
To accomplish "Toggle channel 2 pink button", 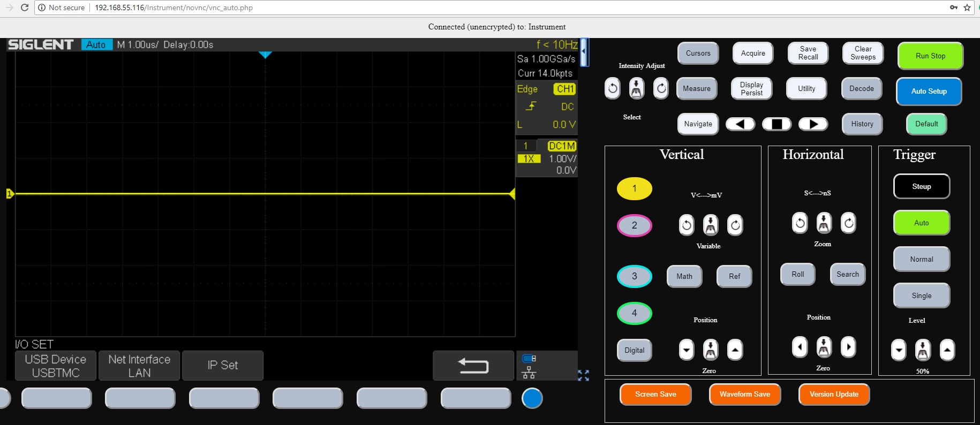I will (x=634, y=225).
